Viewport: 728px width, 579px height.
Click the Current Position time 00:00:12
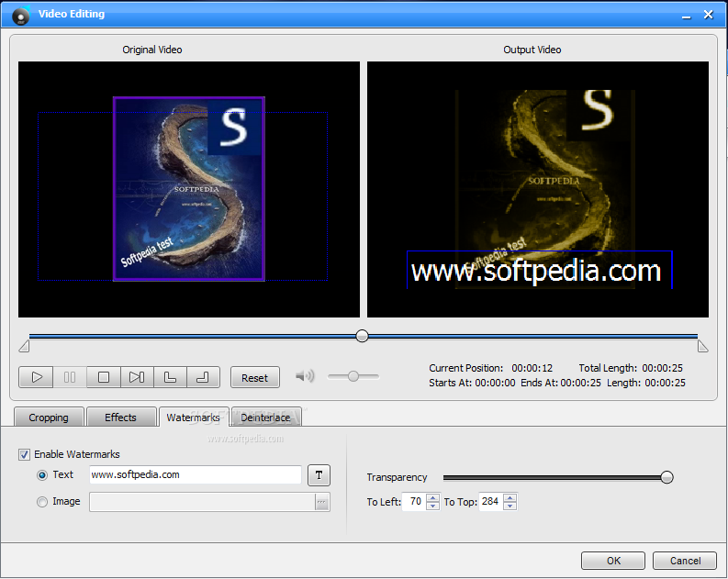tap(532, 368)
